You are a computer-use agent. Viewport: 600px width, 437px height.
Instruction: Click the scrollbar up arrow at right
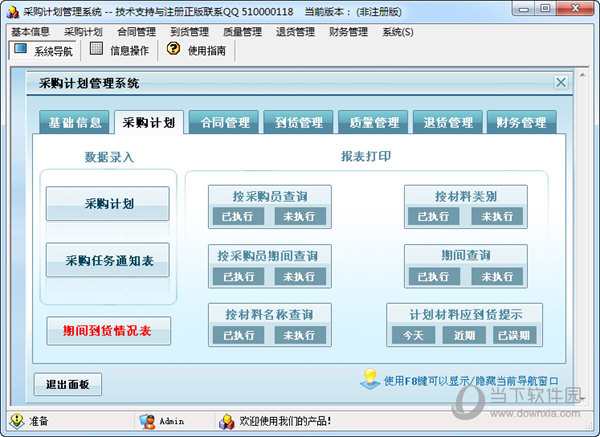coord(582,75)
